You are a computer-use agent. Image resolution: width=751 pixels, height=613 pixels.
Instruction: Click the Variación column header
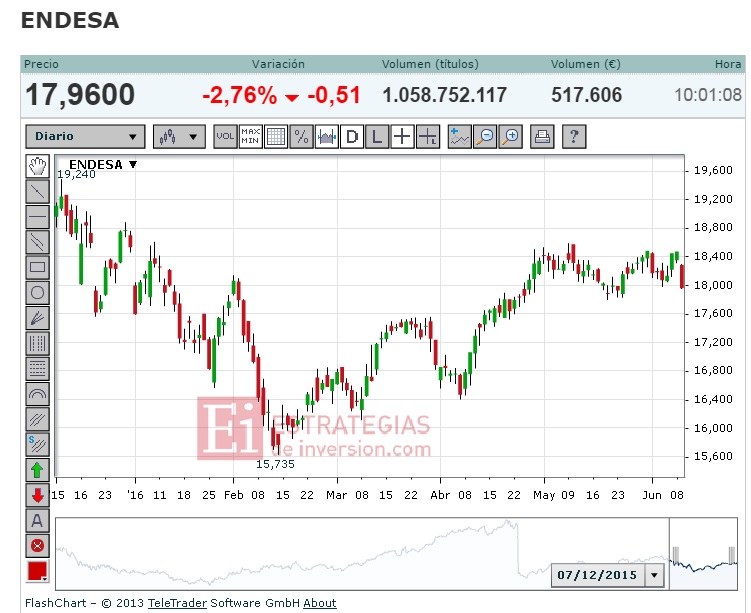[278, 64]
